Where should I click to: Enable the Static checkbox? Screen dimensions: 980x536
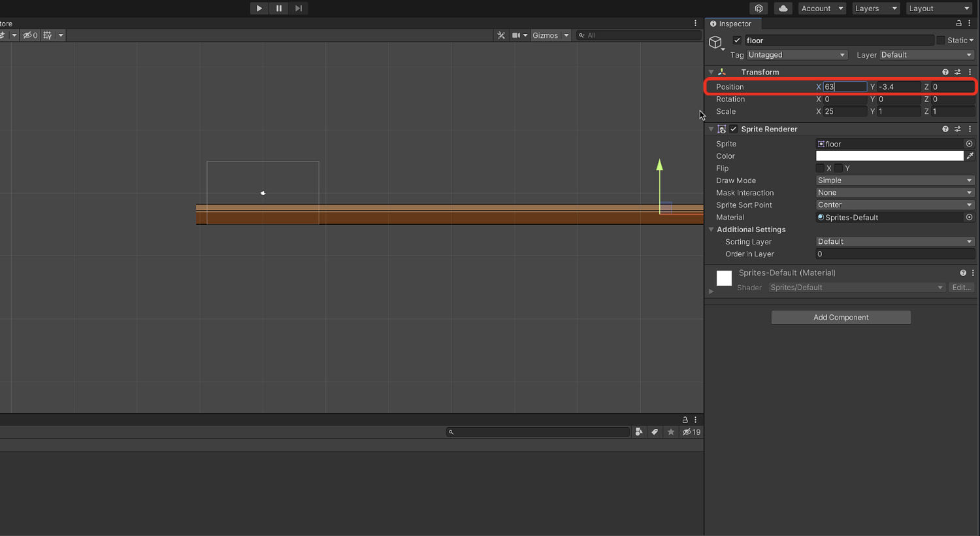click(941, 41)
